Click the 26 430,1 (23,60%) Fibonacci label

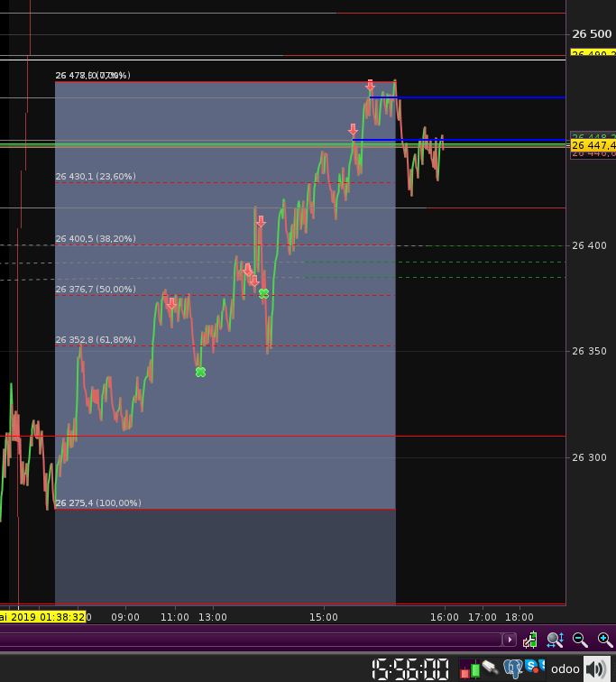[x=96, y=177]
